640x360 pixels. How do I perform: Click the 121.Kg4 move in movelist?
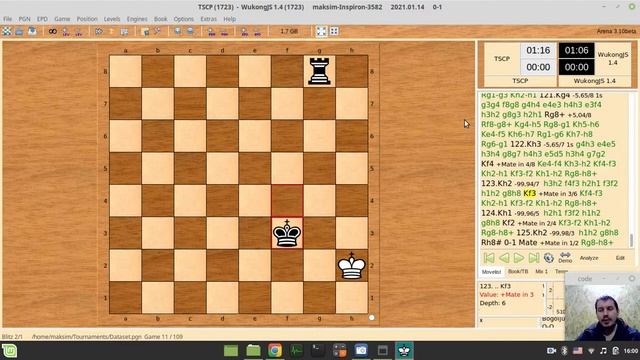pyautogui.click(x=554, y=95)
